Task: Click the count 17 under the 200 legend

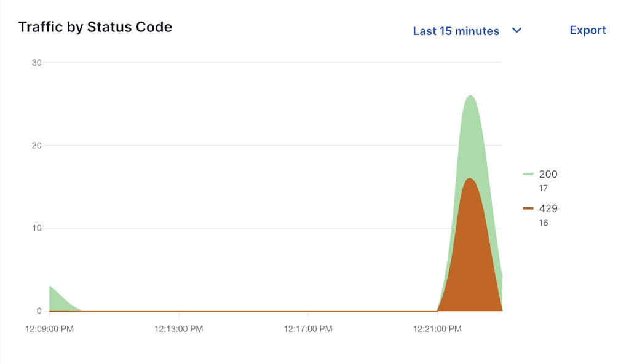Action: (544, 189)
